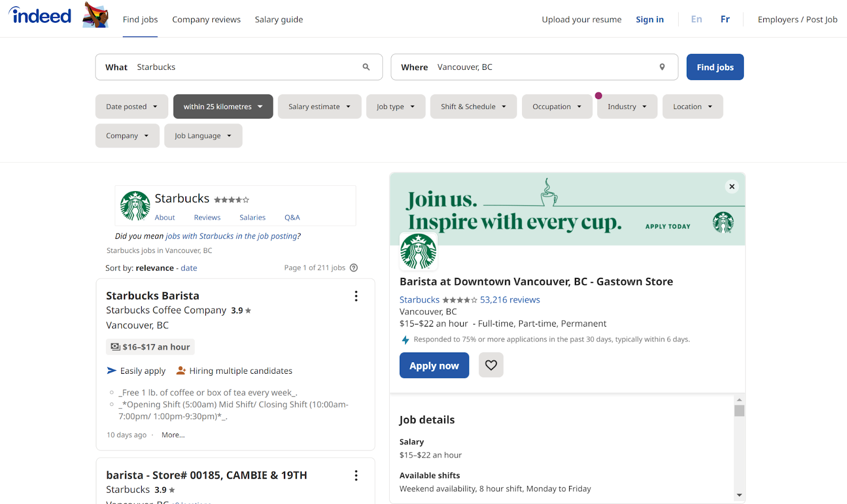
Task: Click the APPLY TODAY text in banner
Action: [668, 227]
